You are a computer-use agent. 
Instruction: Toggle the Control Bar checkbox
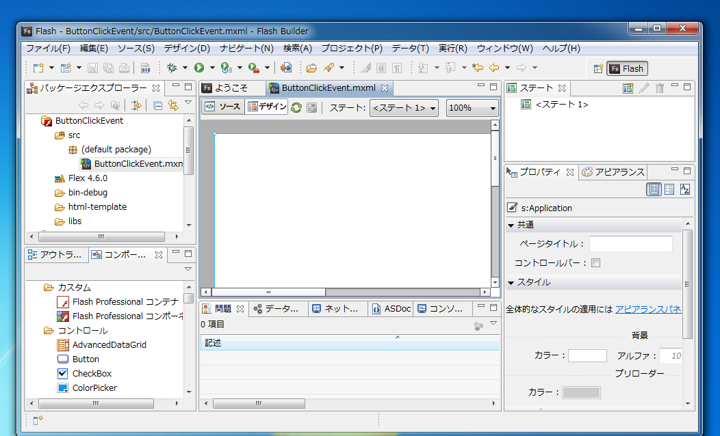coord(596,263)
